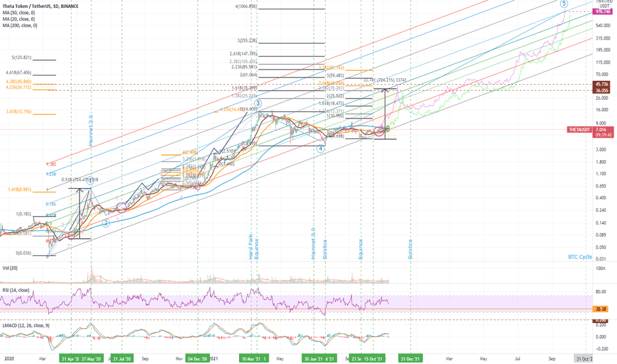Click the 970.746 magenta price label
This screenshot has width=617, height=364.
pyautogui.click(x=602, y=12)
